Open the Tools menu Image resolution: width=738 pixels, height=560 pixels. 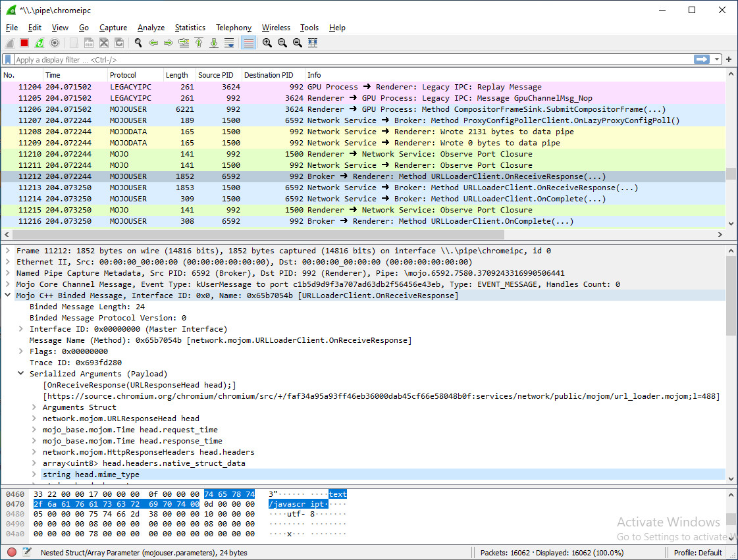tap(309, 28)
